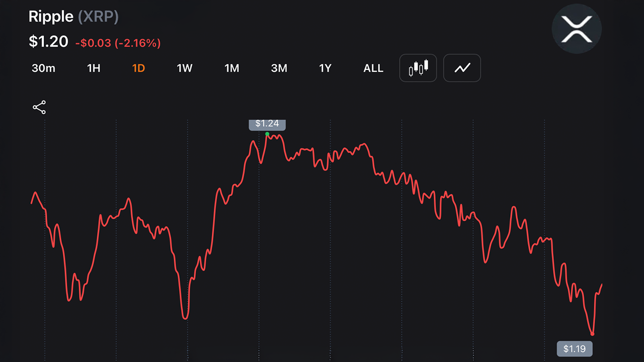This screenshot has height=362, width=644.
Task: Switch to candlestick chart view
Action: pos(418,68)
